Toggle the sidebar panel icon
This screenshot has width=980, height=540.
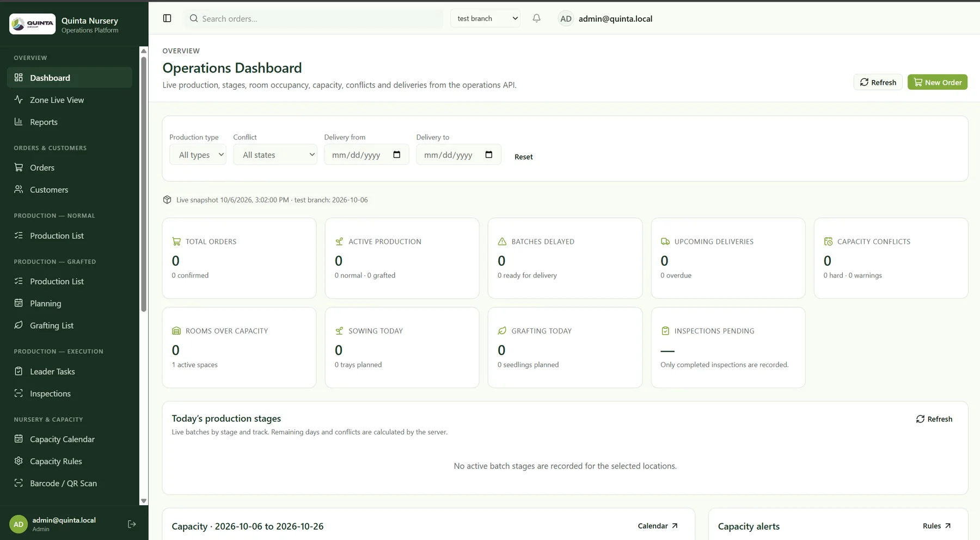[167, 19]
